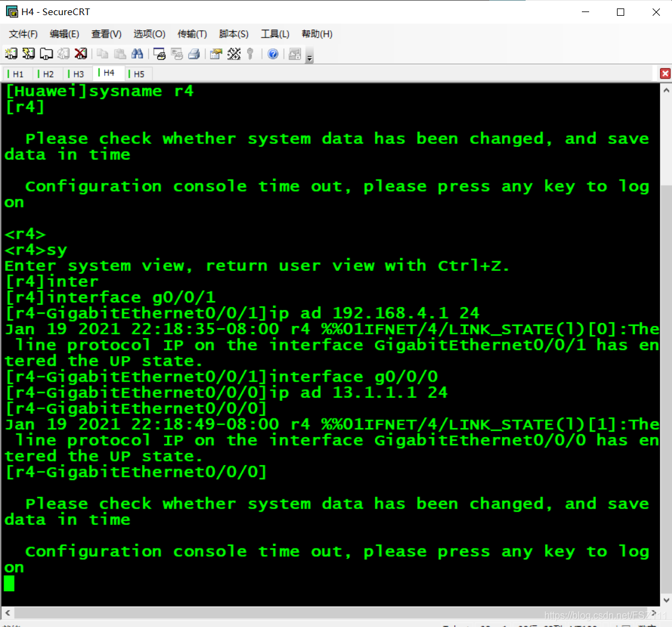
Task: Click the Disconnect red X icon
Action: point(80,54)
